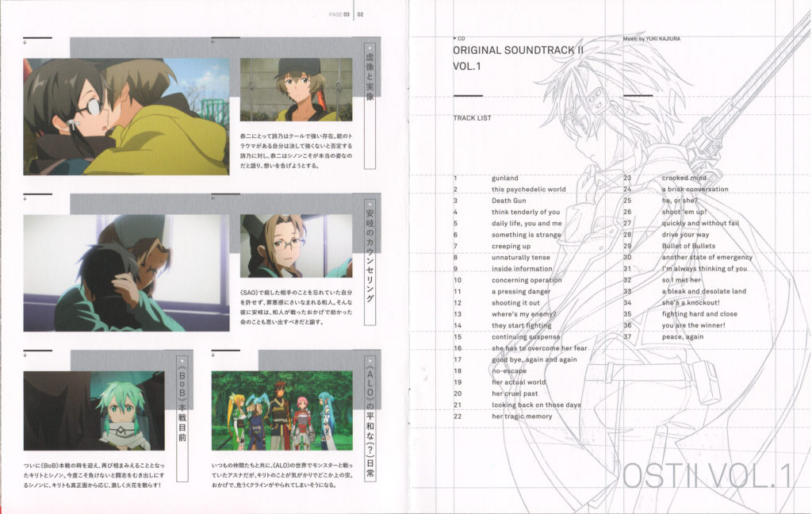Screen dimensions: 812x514
Task: Open the thumbnail of the nurse with glasses
Action: pyautogui.click(x=295, y=245)
